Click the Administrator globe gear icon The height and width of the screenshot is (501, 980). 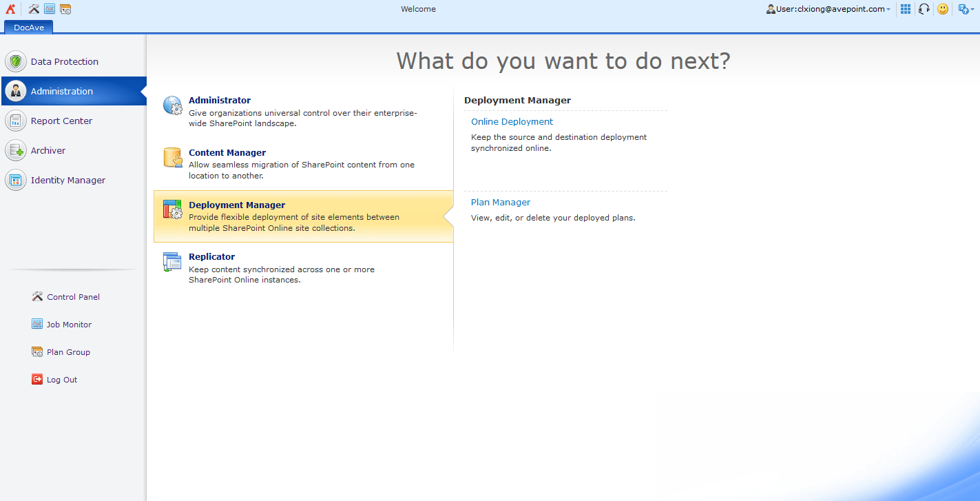click(x=172, y=105)
